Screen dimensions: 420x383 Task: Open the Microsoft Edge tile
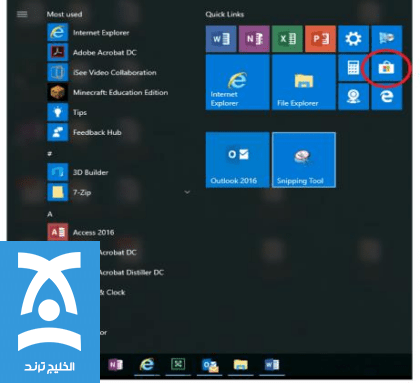[x=387, y=97]
